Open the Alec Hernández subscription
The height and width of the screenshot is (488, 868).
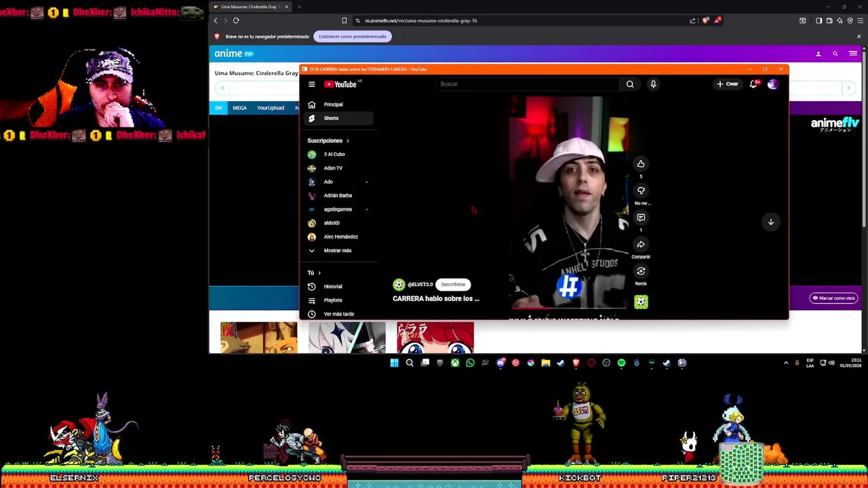click(x=337, y=237)
